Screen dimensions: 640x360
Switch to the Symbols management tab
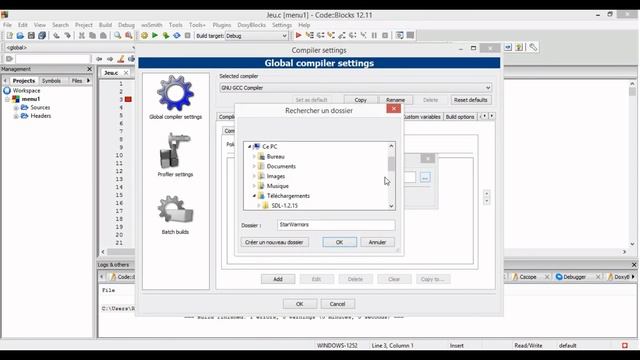pyautogui.click(x=51, y=81)
